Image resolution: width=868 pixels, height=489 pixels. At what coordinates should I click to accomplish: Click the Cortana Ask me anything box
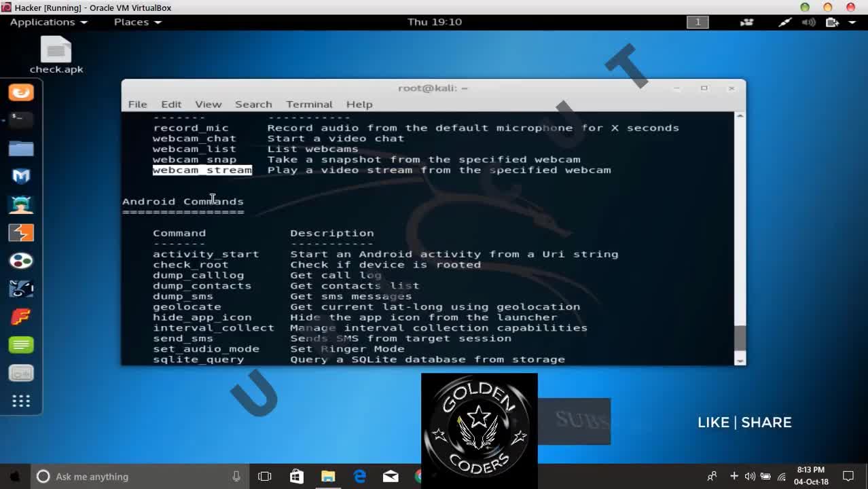click(140, 476)
